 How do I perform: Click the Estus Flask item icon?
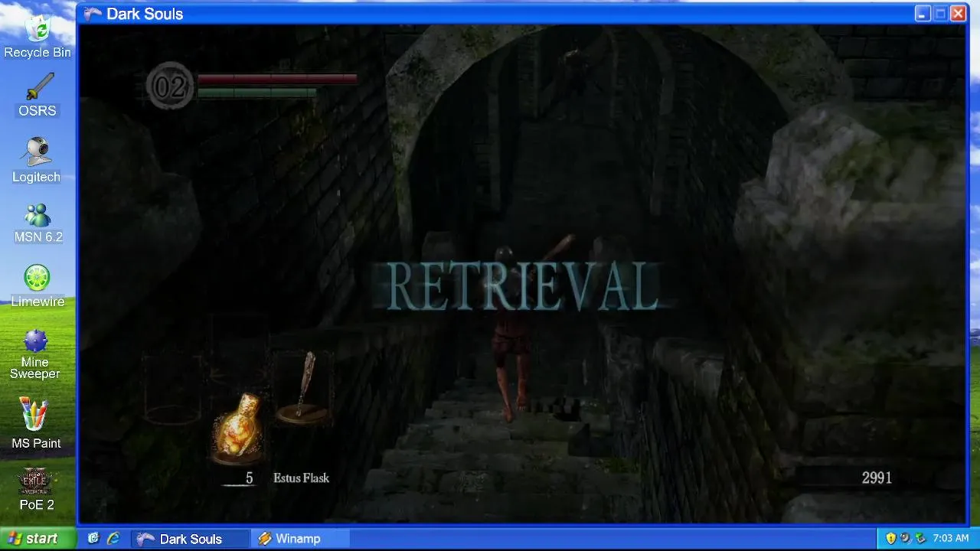click(x=240, y=427)
